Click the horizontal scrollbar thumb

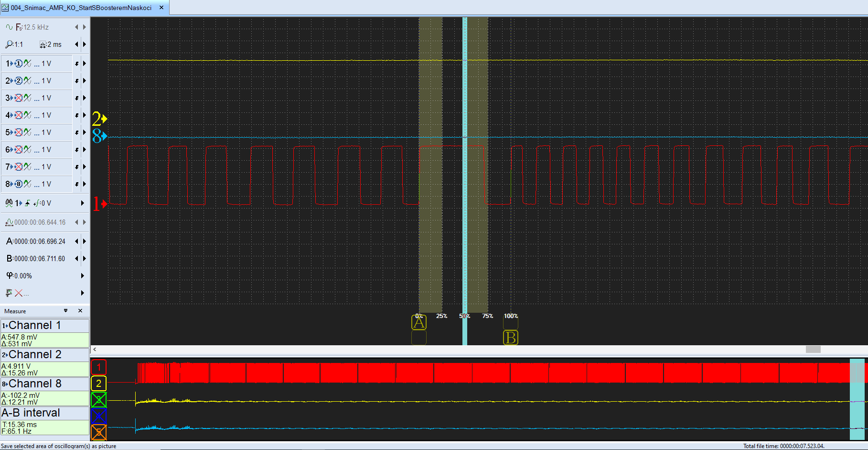[x=813, y=350]
